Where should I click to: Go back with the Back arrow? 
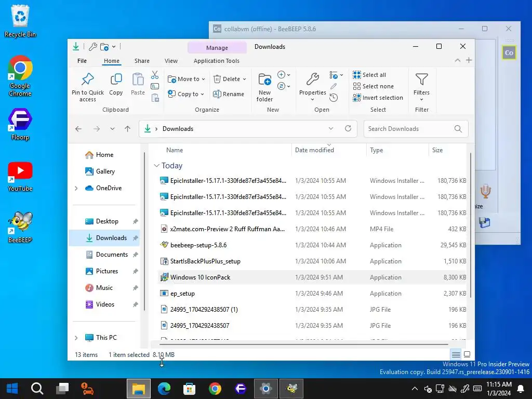(78, 129)
